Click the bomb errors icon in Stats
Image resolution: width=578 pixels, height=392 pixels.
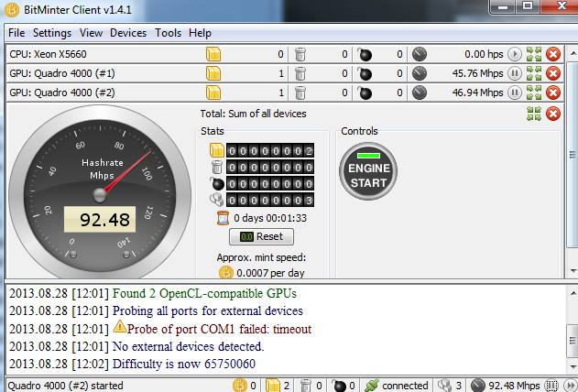coord(217,183)
